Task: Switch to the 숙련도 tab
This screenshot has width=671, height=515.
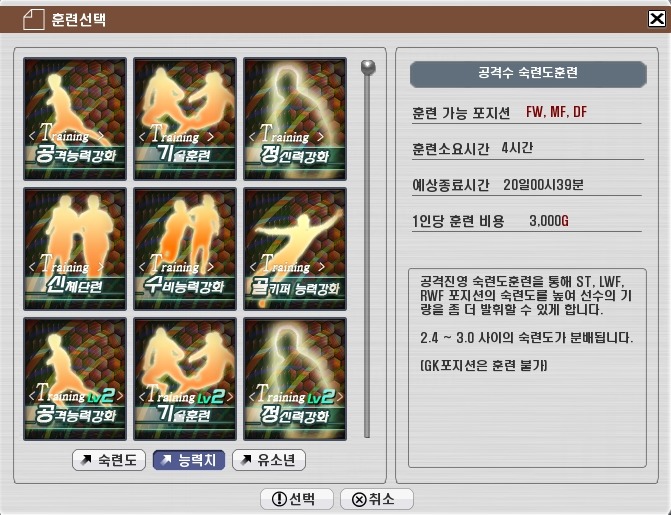Action: (109, 460)
